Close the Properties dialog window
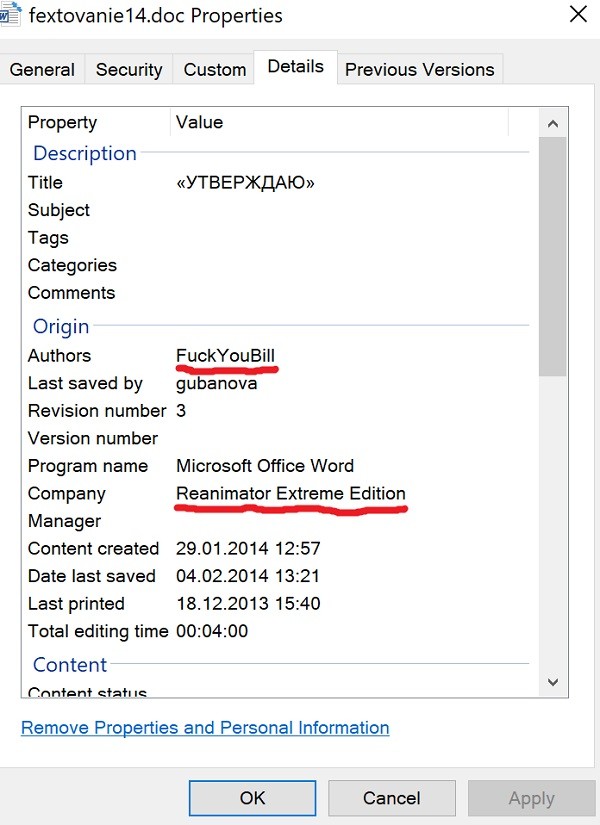 click(x=577, y=15)
